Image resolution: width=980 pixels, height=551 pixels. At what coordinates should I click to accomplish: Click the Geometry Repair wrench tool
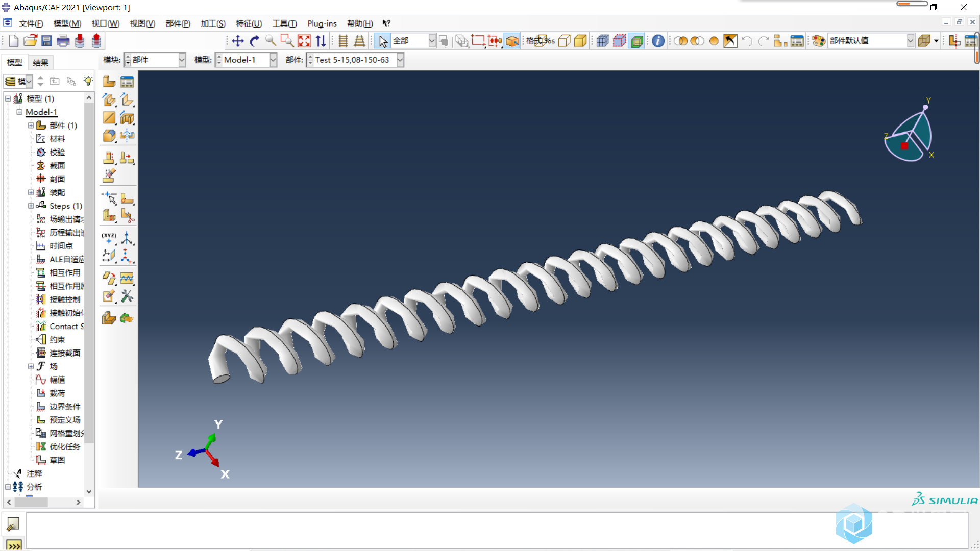[x=127, y=296]
